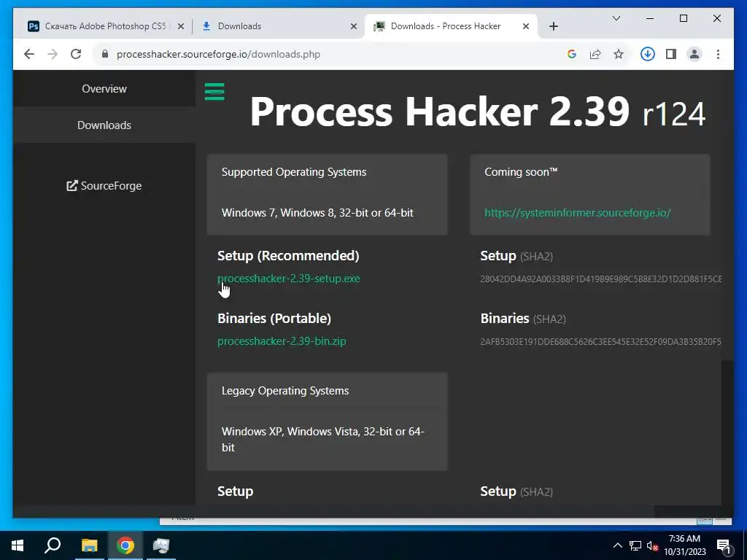Click the Process Hacker 2.39 heading
The image size is (747, 560).
(x=477, y=112)
